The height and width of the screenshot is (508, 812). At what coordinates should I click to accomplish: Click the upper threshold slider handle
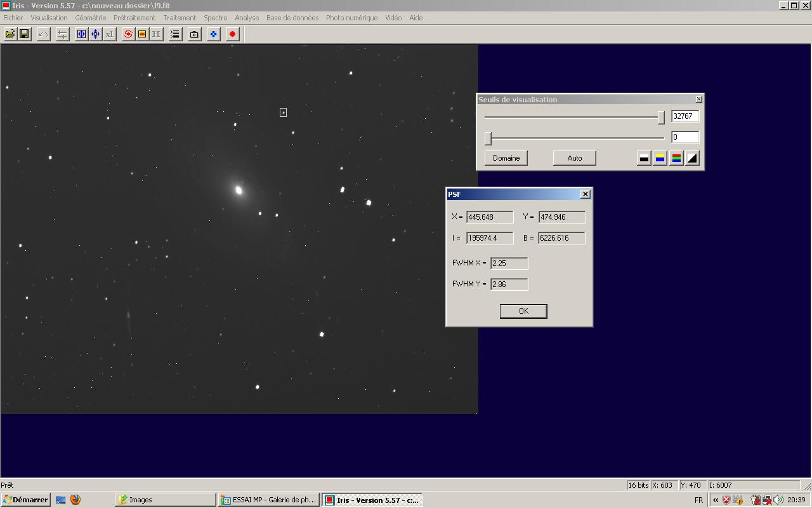(661, 117)
